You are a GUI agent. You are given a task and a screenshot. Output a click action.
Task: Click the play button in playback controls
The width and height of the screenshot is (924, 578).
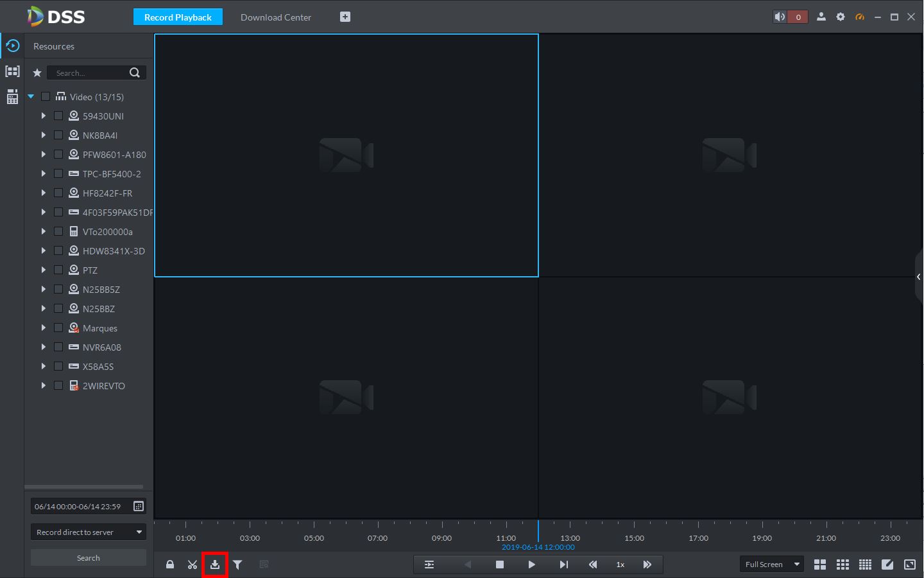click(531, 565)
